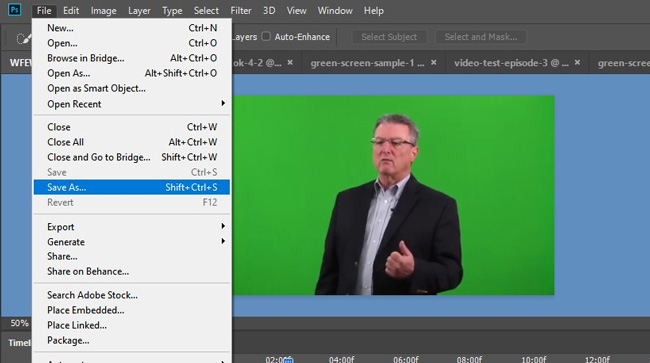Choose Place Embedded...
Screen dimensions: 650x363
coord(131,310)
